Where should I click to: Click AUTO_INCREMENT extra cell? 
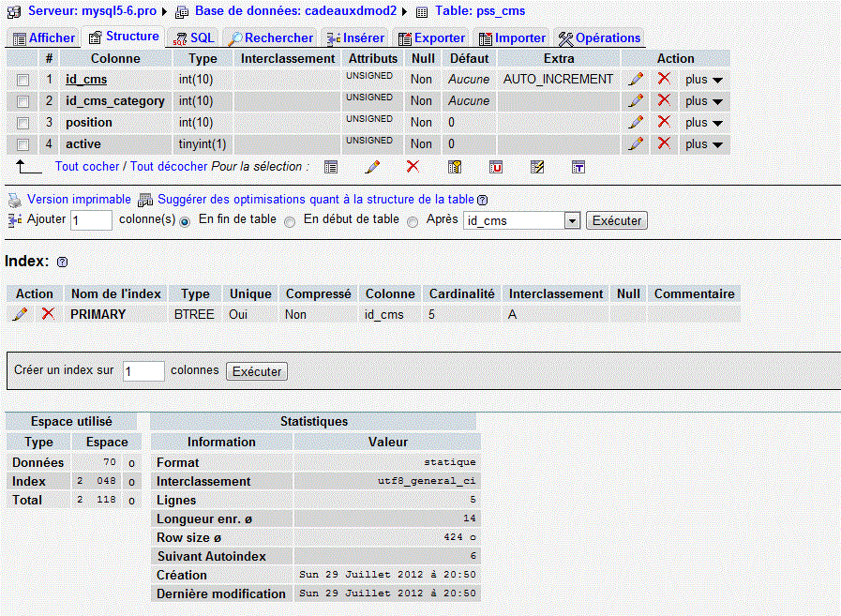[x=558, y=79]
